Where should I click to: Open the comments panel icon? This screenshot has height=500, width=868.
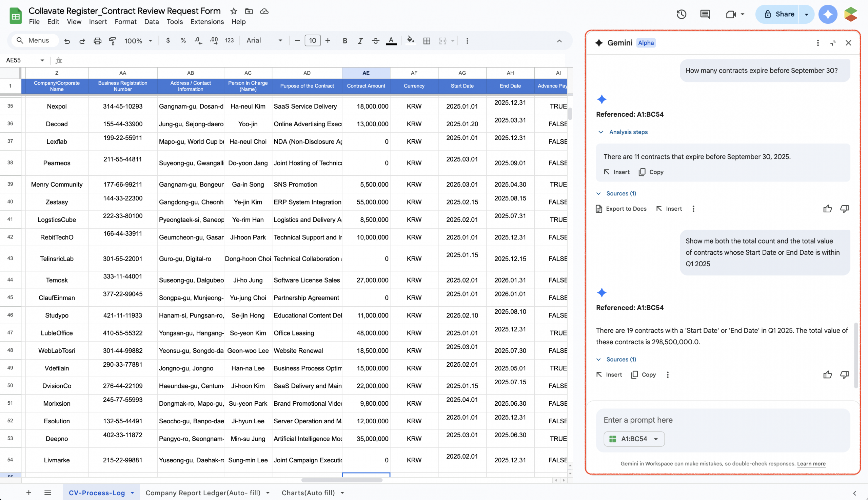705,14
